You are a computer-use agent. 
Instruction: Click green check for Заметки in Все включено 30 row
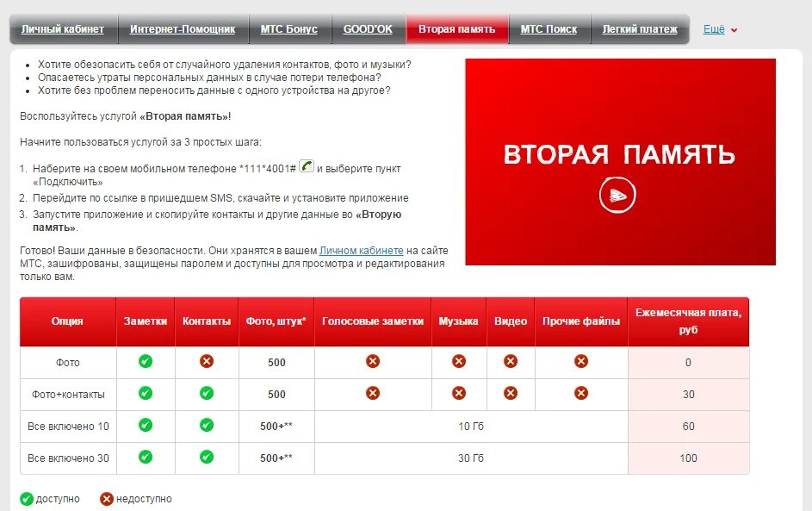pyautogui.click(x=146, y=457)
